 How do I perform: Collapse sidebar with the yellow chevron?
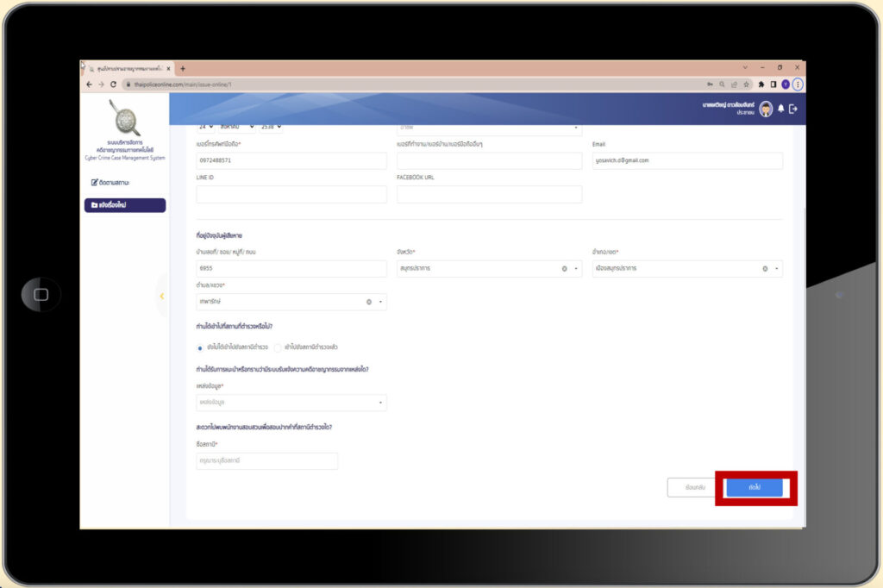[161, 297]
